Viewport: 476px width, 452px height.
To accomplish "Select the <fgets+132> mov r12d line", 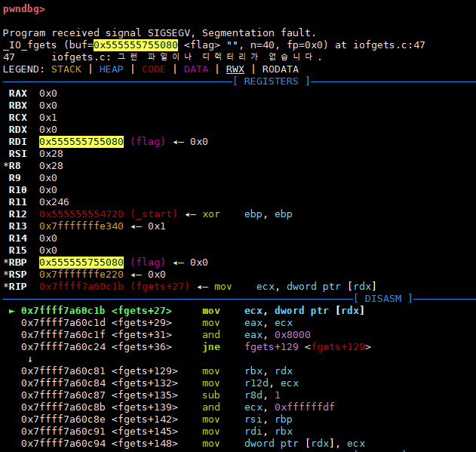I will click(160, 383).
